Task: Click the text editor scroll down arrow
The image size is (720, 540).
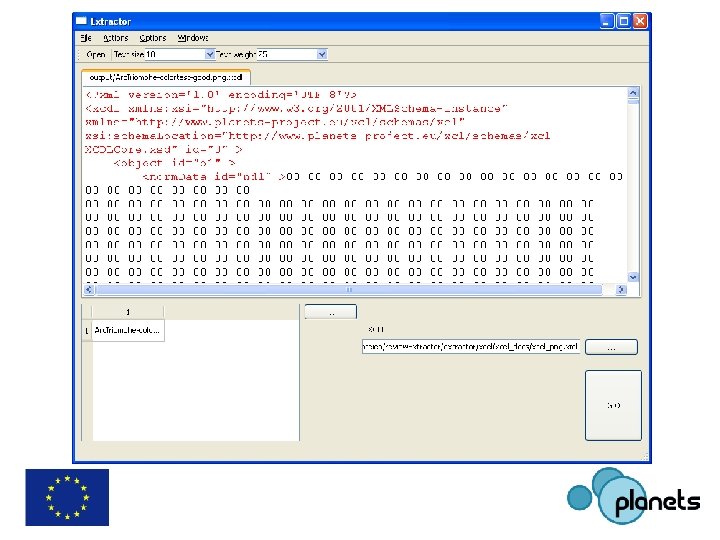Action: pos(633,277)
